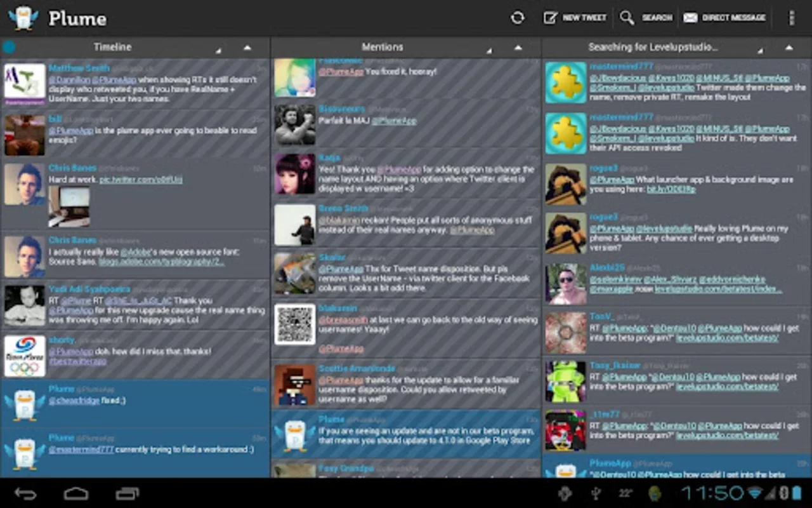The image size is (812, 508).
Task: Open levelupstudio.com/betatest link in TaoV_'s tweet
Action: tap(727, 338)
